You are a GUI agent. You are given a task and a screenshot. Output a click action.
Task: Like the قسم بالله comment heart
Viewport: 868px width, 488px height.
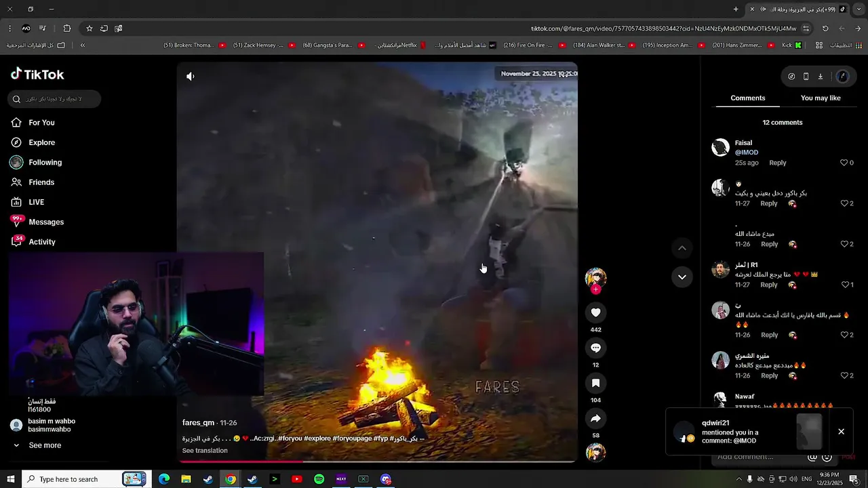[844, 335]
